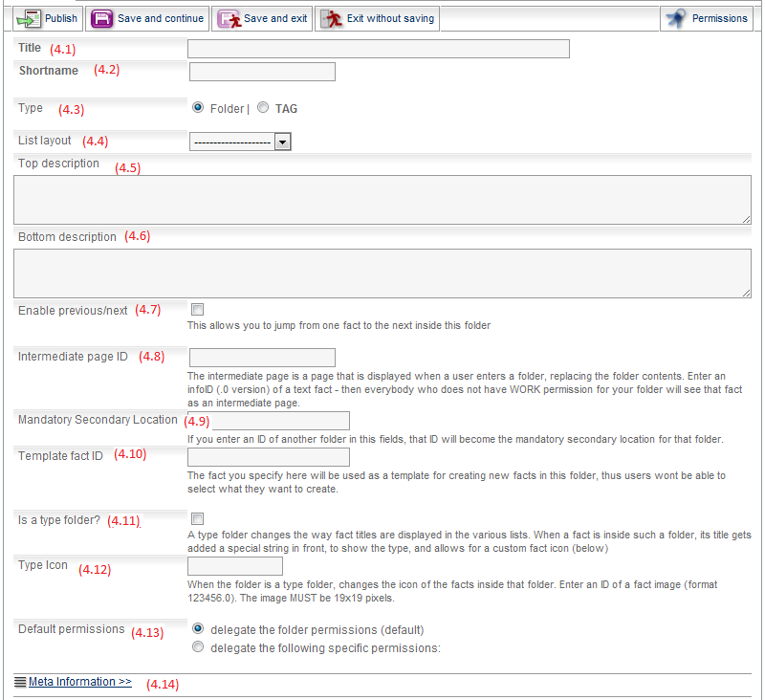Choose delegate the folder permissions (default)
Screen dimensions: 765x700
(198, 629)
